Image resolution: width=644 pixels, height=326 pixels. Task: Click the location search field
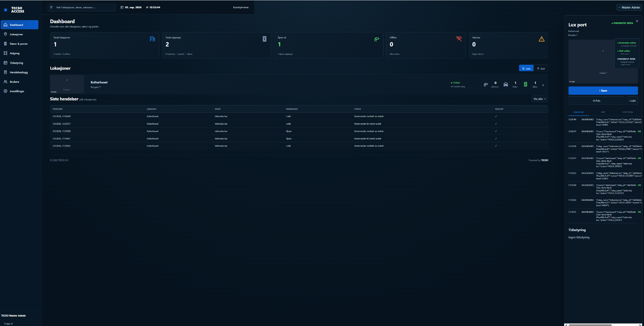coord(81,7)
